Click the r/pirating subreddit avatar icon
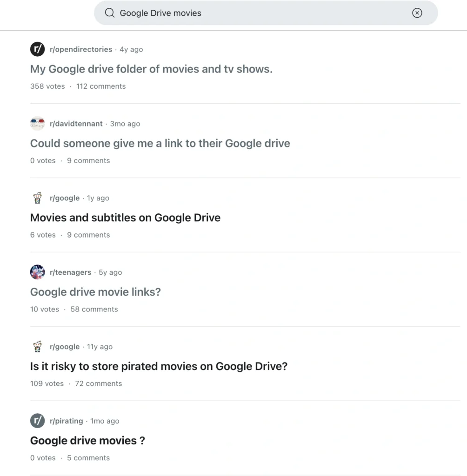The width and height of the screenshot is (467, 476). [x=37, y=421]
